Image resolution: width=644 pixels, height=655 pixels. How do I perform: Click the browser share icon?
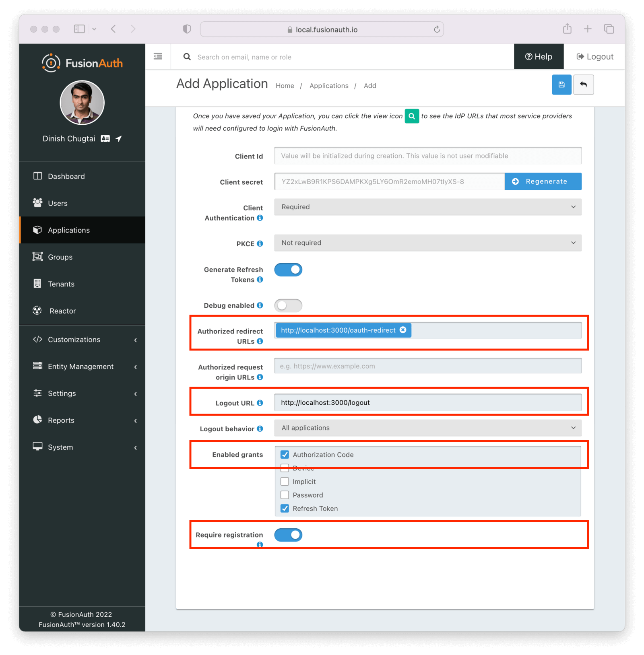(x=567, y=29)
